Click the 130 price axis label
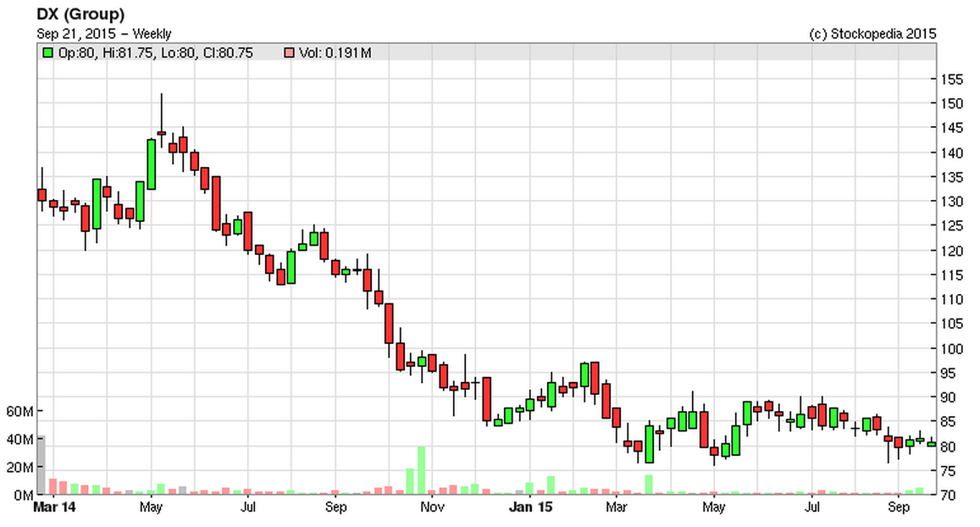This screenshot has width=980, height=527. [x=952, y=202]
